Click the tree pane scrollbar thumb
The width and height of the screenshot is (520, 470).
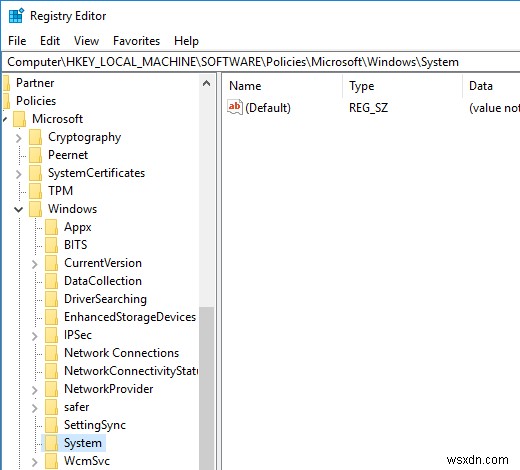207,388
